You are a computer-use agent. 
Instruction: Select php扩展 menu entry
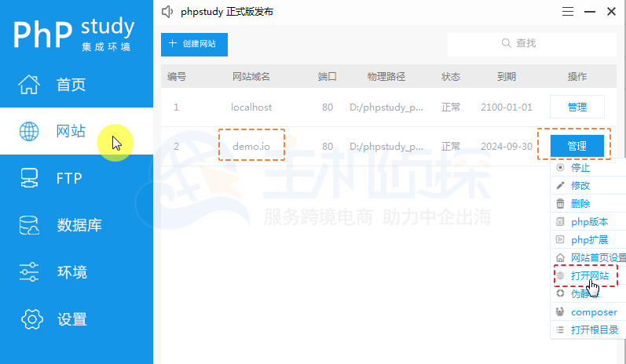click(588, 239)
